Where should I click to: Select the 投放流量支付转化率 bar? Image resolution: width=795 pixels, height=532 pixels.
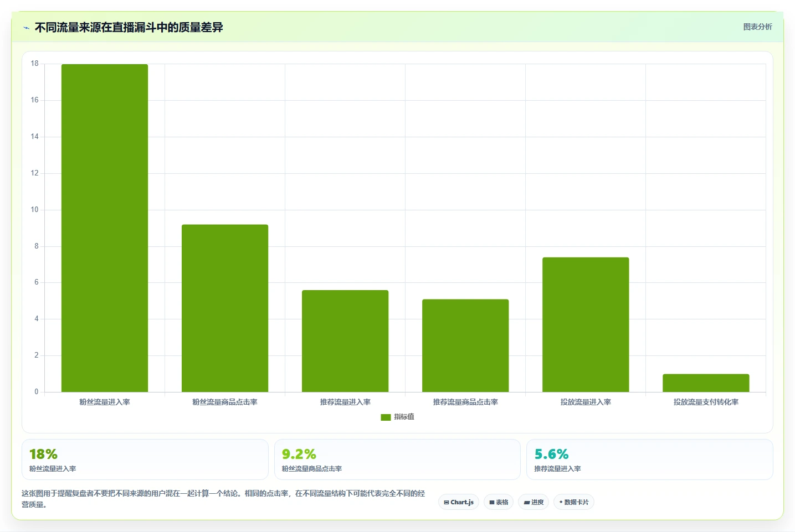click(706, 383)
